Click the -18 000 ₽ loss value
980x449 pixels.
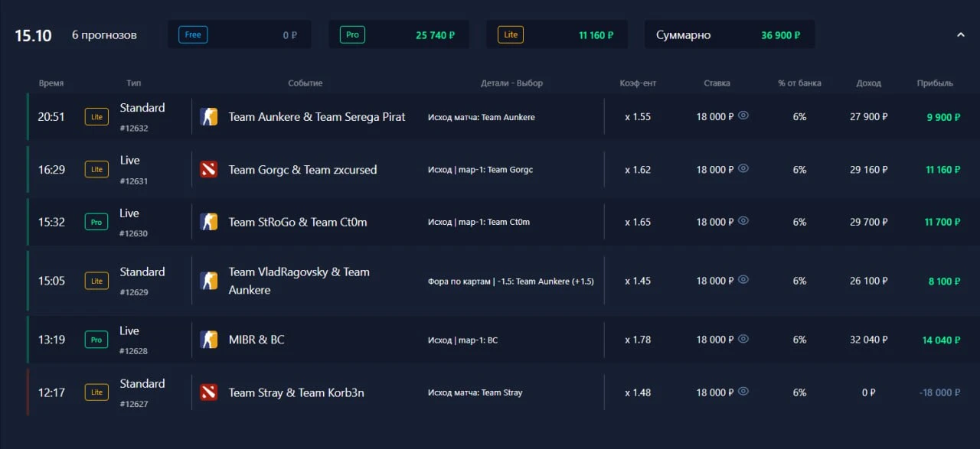[x=939, y=392]
